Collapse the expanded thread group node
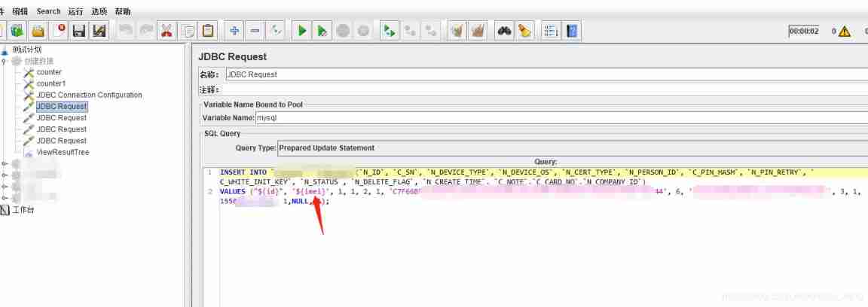The height and width of the screenshot is (307, 868). [5, 61]
